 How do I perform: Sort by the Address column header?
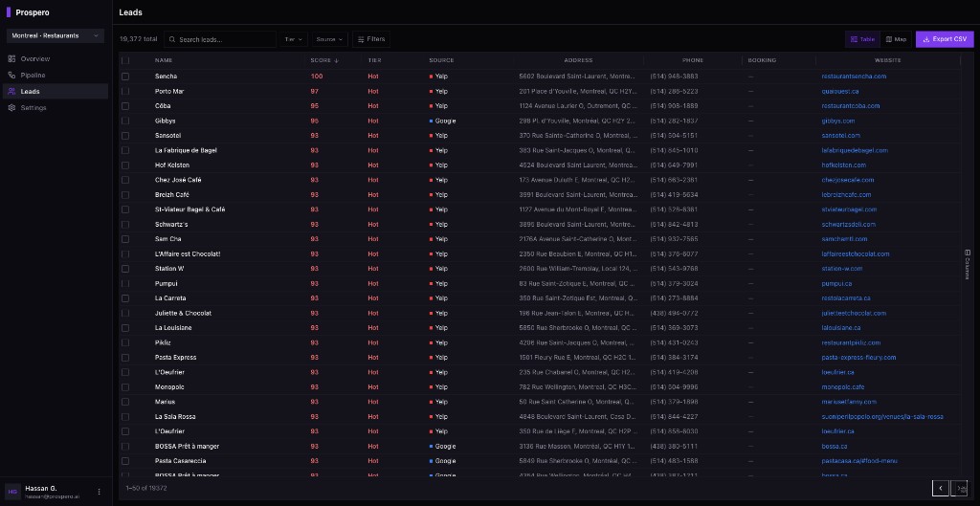click(x=578, y=60)
